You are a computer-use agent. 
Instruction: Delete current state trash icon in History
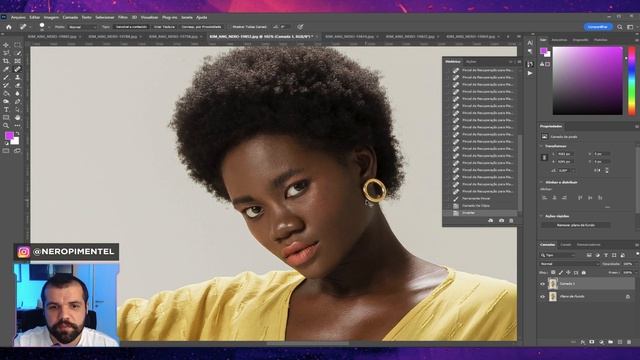[511, 221]
